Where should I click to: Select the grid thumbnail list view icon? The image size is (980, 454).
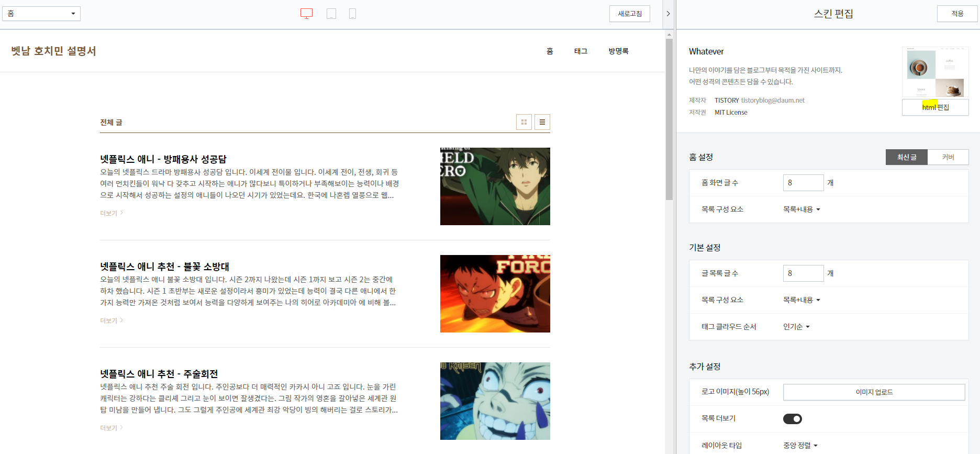[x=524, y=122]
